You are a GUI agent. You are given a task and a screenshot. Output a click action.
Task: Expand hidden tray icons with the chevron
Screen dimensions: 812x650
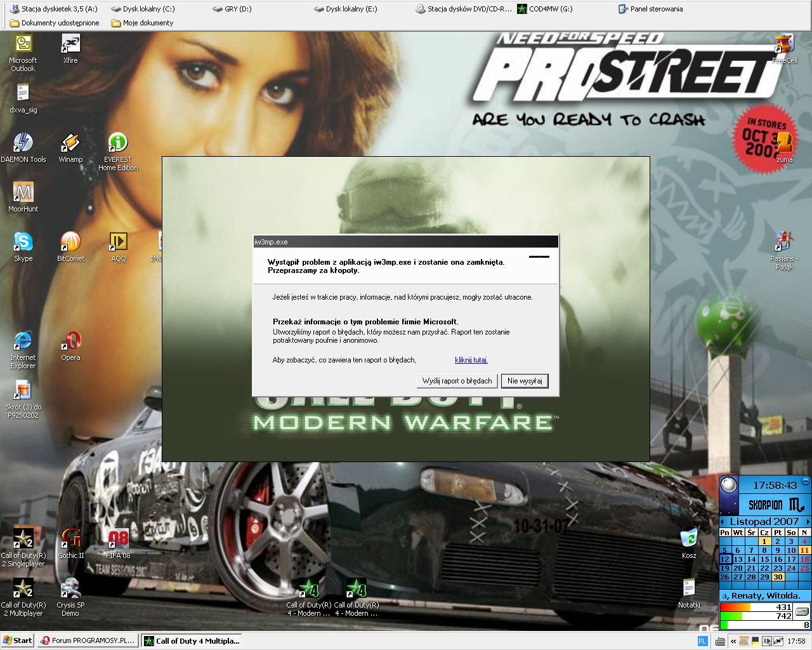(733, 641)
